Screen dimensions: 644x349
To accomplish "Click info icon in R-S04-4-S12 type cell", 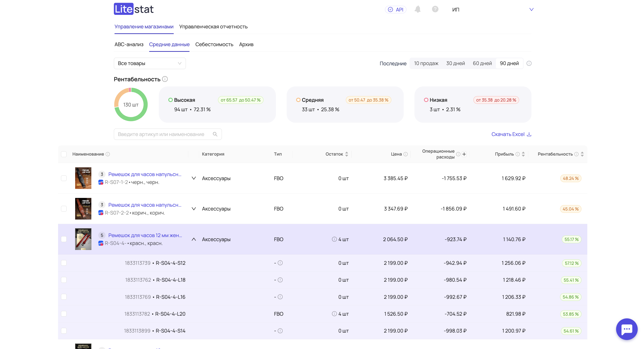I will coord(280,263).
